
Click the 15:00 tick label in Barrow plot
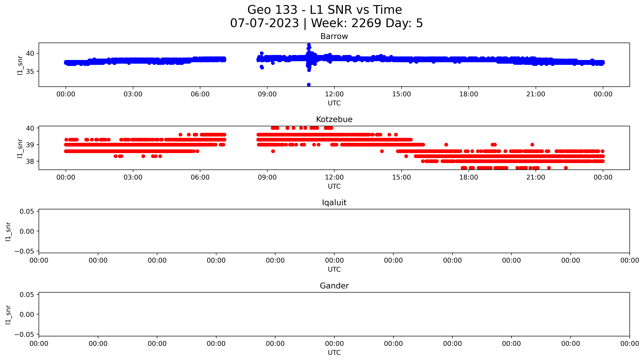pos(401,94)
